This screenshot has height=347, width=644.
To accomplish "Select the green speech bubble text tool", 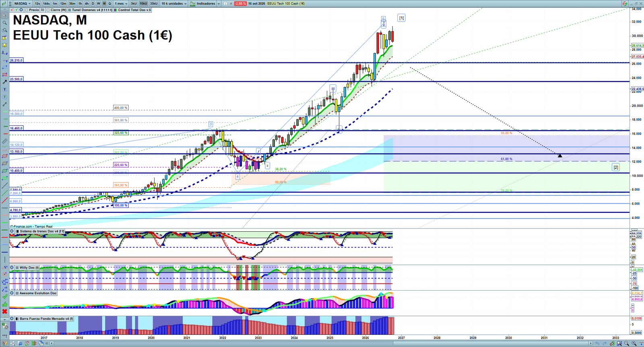I will point(5,97).
